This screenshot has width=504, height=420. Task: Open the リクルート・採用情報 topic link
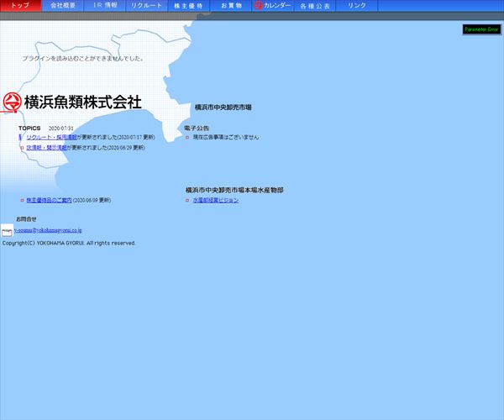(51, 137)
